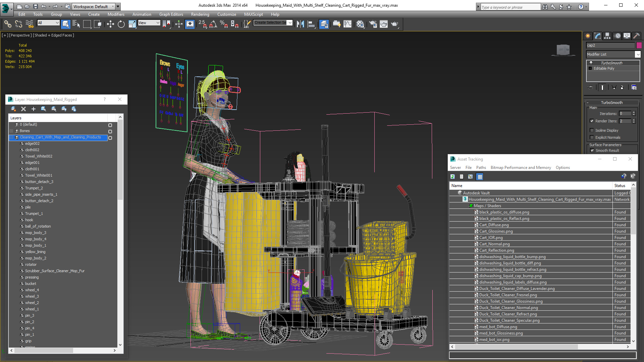Image resolution: width=644 pixels, height=362 pixels.
Task: Switch to the Create command panel
Action: click(x=588, y=36)
